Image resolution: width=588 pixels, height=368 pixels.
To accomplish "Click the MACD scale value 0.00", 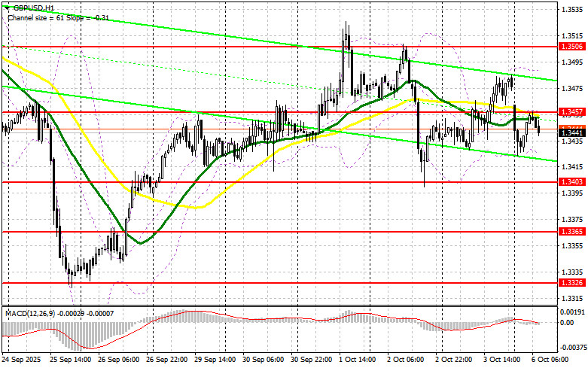I will click(568, 323).
